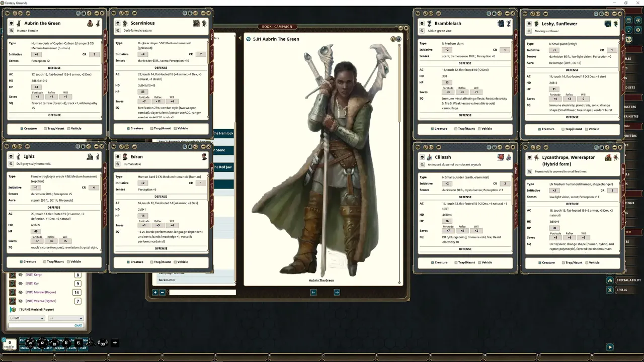Toggle visibility eye for Valeros (Fighter)

tap(21, 301)
